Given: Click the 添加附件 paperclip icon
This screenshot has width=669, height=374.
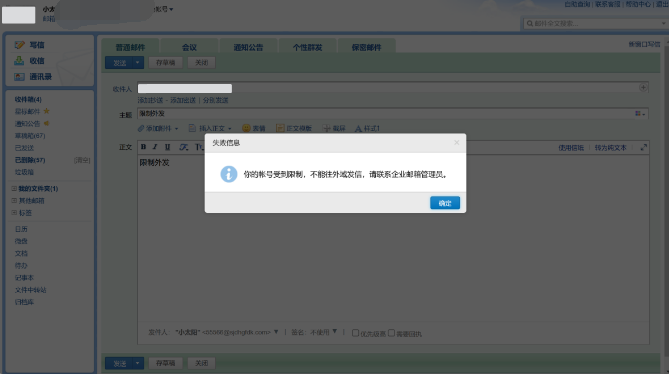Looking at the screenshot, I should (141, 128).
